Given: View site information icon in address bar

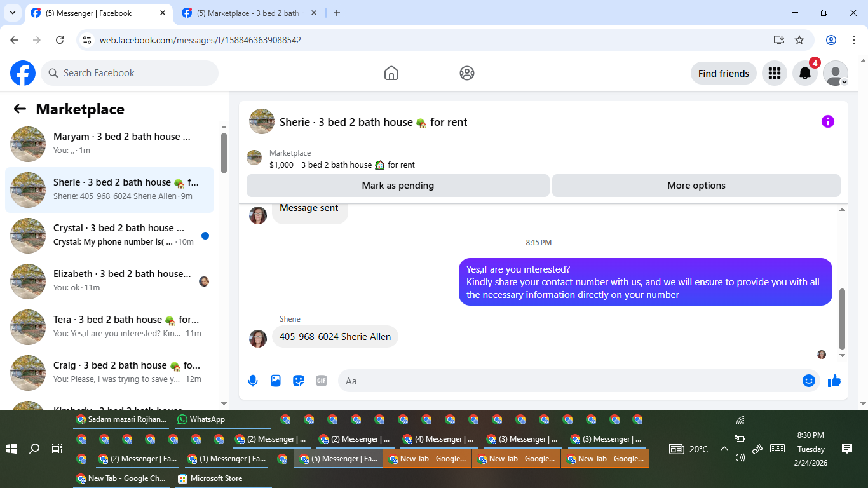Looking at the screenshot, I should point(87,40).
